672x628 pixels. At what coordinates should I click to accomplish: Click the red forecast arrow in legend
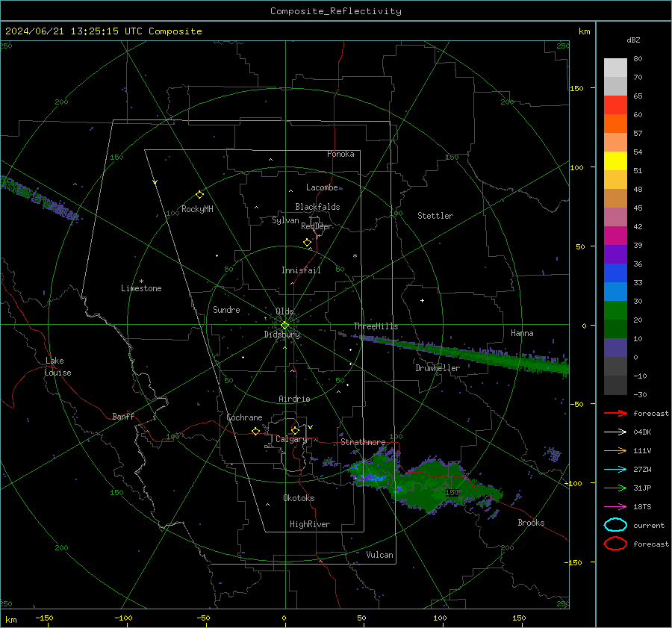coord(615,413)
